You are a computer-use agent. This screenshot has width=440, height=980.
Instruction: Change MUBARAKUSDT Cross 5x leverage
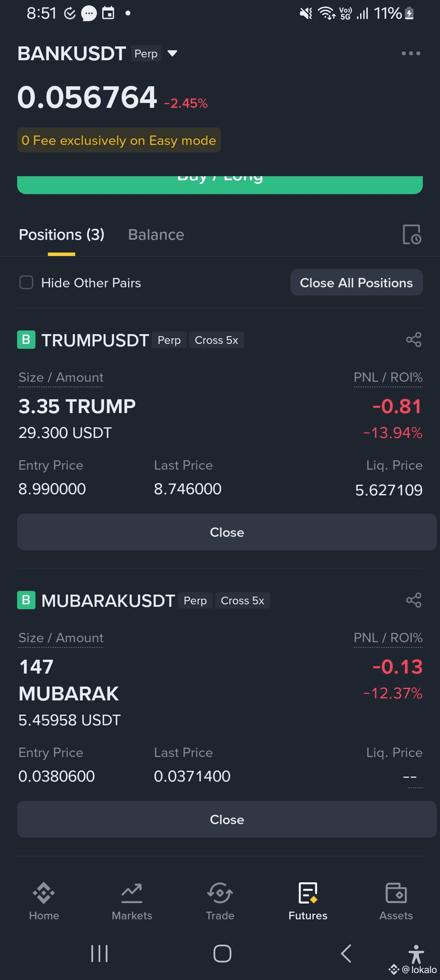[242, 600]
